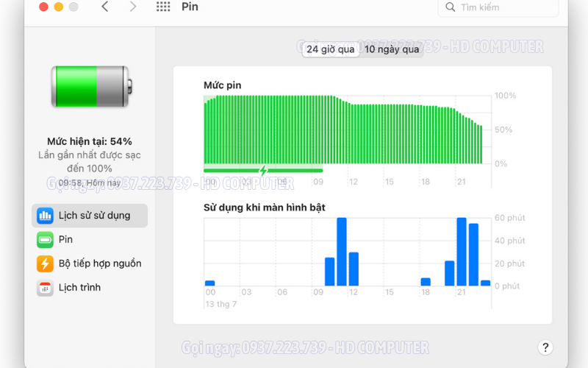Screen dimensions: 588x368
Task: Switch to the 10 ngày qua tab
Action: 392,49
